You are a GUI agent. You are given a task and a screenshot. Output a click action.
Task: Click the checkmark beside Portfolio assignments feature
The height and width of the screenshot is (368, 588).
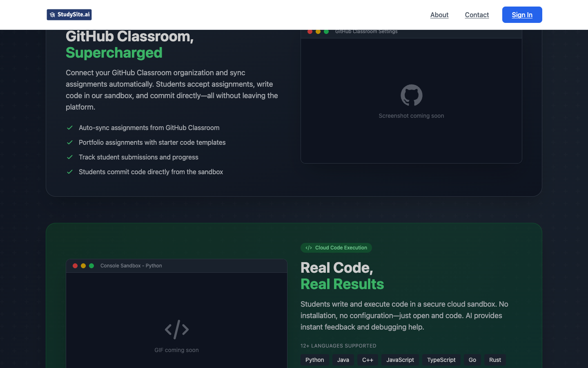69,142
